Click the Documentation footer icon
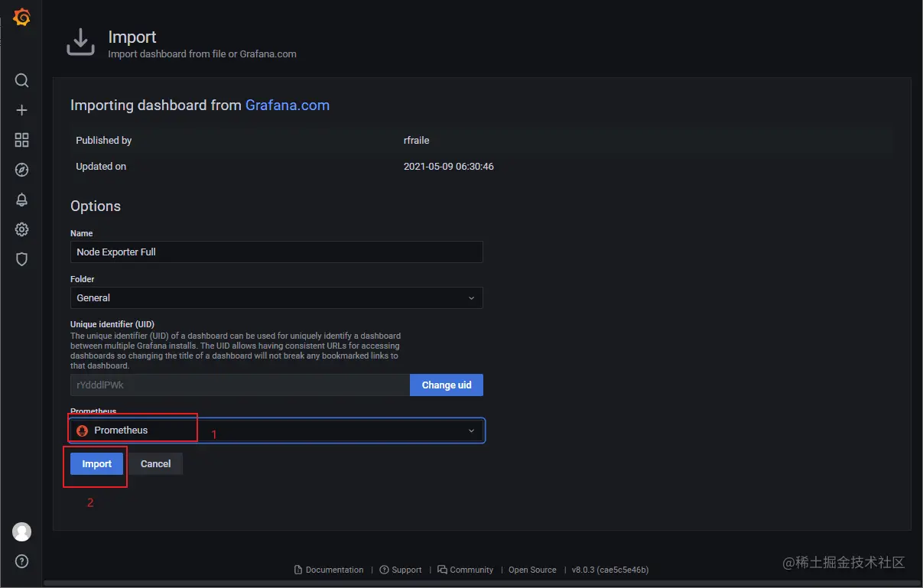 (298, 570)
